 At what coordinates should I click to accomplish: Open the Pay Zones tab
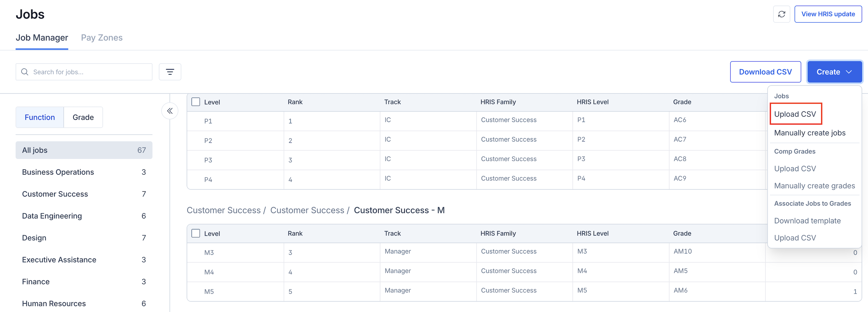point(101,38)
